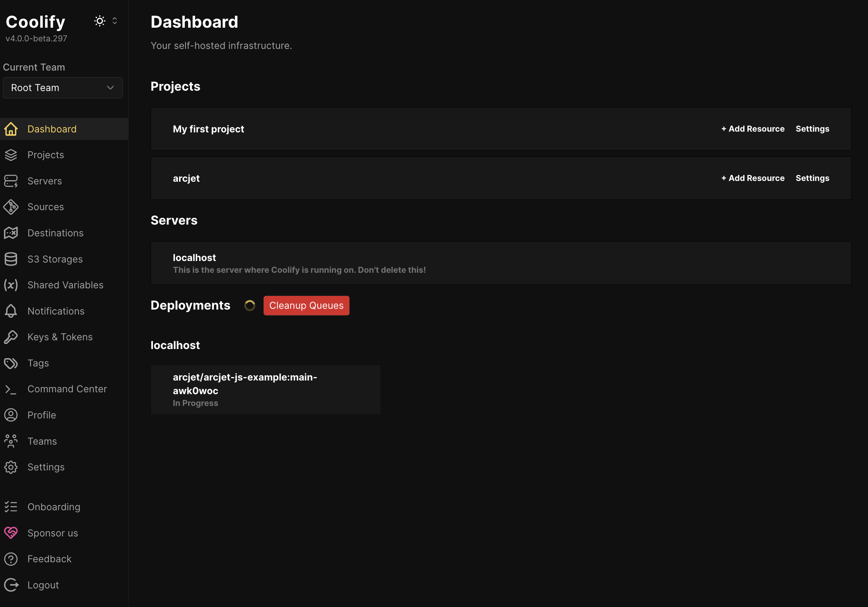Add Resource to My first project
Image resolution: width=868 pixels, height=607 pixels.
(753, 129)
